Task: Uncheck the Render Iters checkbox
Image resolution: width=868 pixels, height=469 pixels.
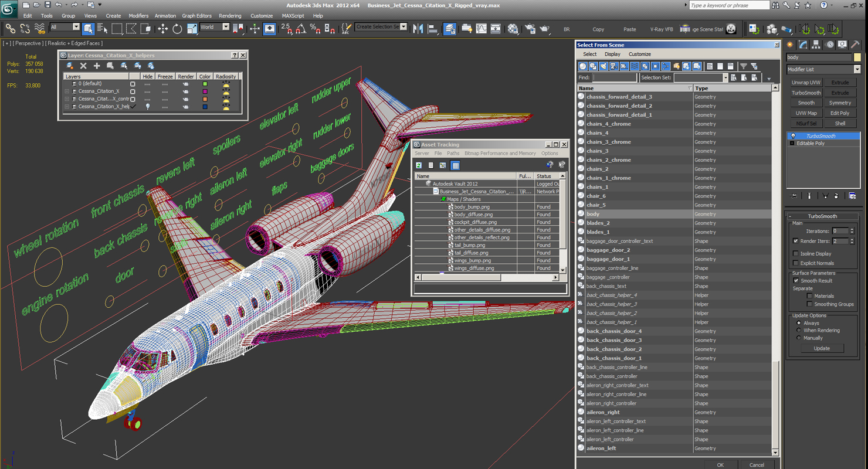Action: click(x=796, y=241)
